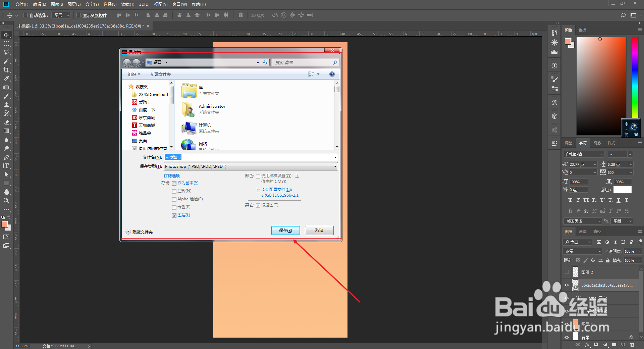Switch to the Paragraph tab
644x349 pixels.
(597, 143)
